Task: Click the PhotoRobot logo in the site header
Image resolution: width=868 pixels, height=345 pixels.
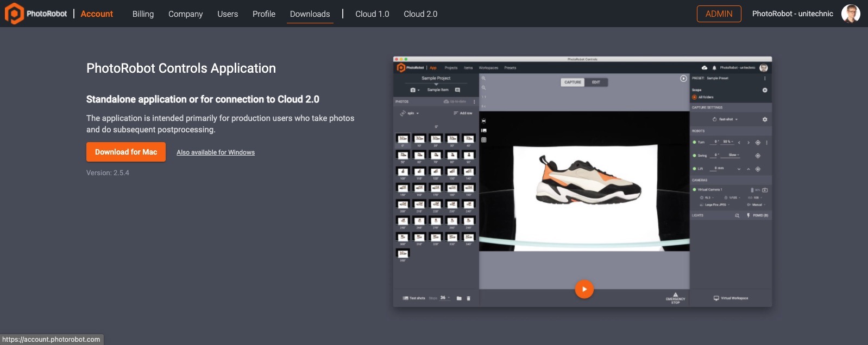Action: (x=36, y=14)
